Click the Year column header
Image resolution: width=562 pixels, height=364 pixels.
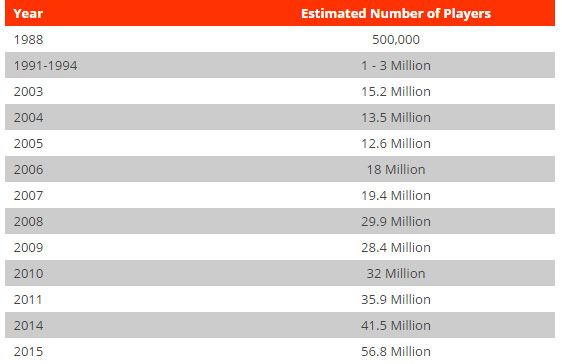(28, 14)
